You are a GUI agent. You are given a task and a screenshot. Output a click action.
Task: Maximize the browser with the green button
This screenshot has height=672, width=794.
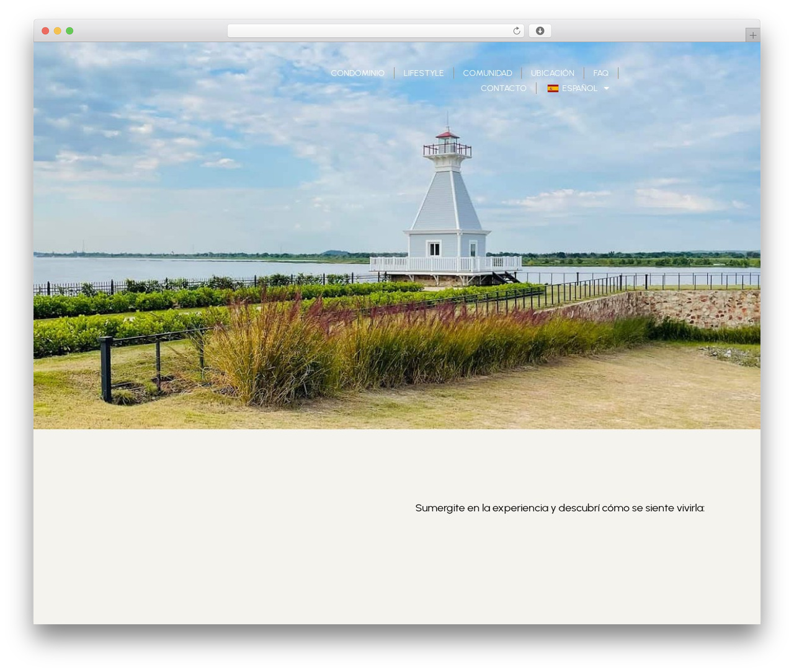[x=69, y=31]
